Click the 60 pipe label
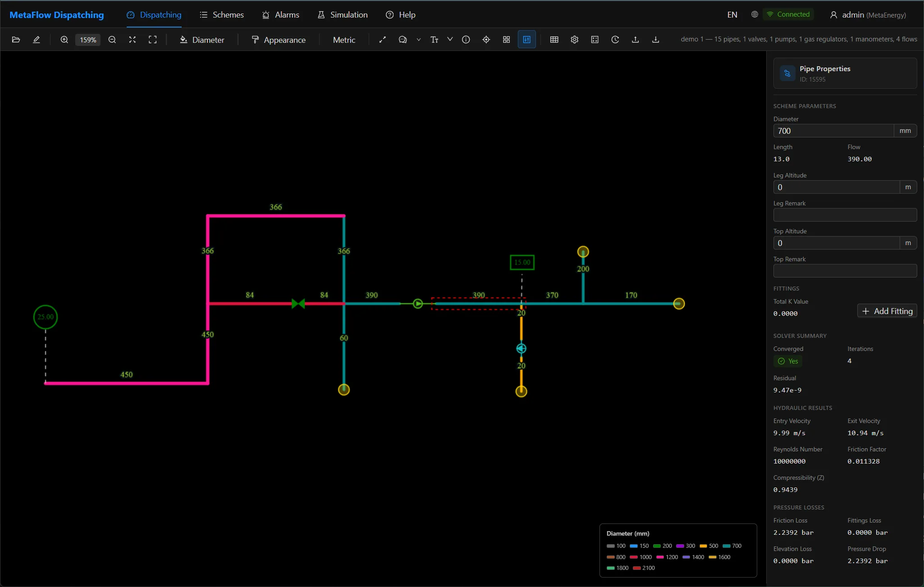The height and width of the screenshot is (587, 924). 344,338
